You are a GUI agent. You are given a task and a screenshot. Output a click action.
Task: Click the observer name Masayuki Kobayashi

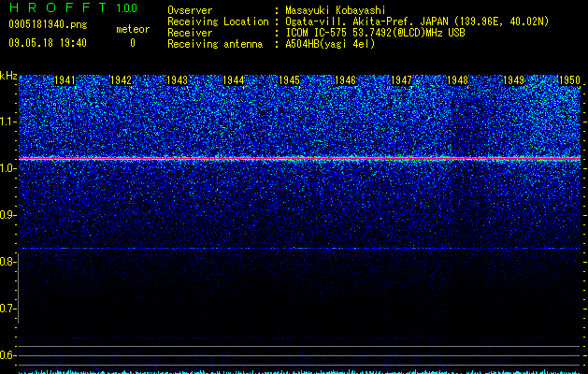pyautogui.click(x=336, y=10)
